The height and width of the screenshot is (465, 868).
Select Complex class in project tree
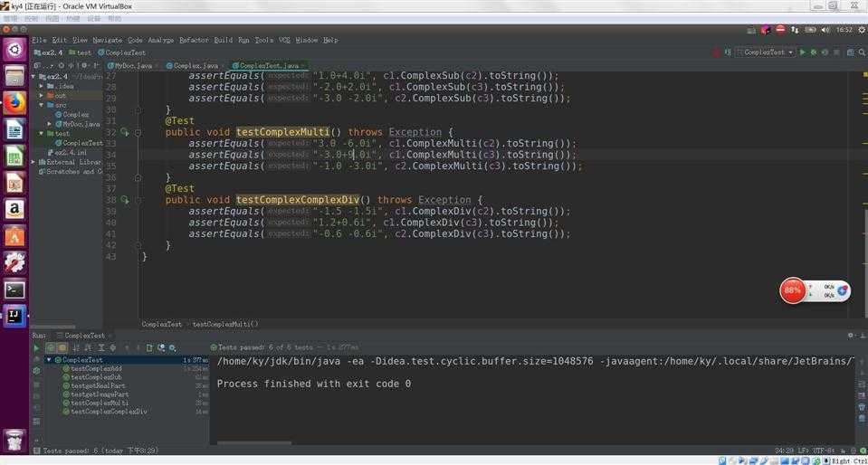tap(72, 115)
